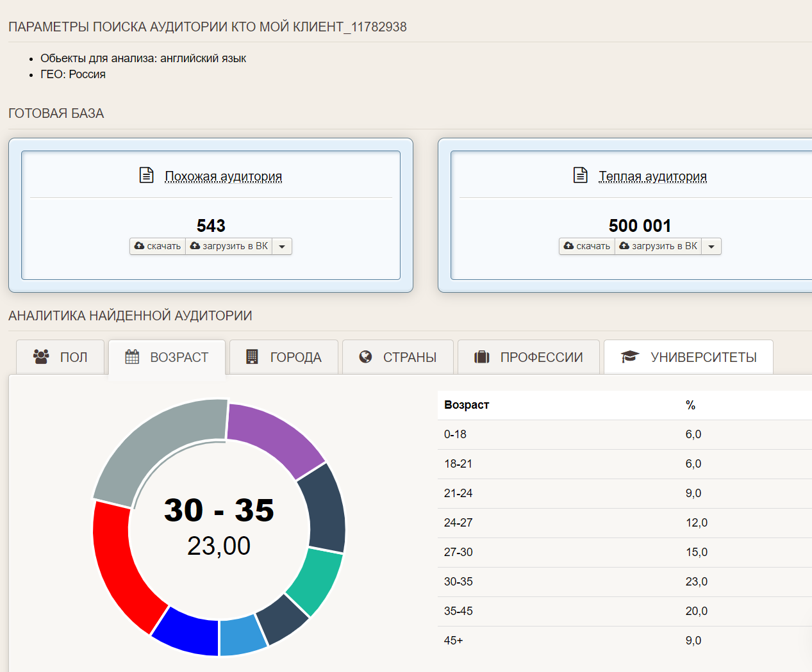Click the globe icon on the СТРАНЫ tab
812x672 pixels.
pos(365,357)
